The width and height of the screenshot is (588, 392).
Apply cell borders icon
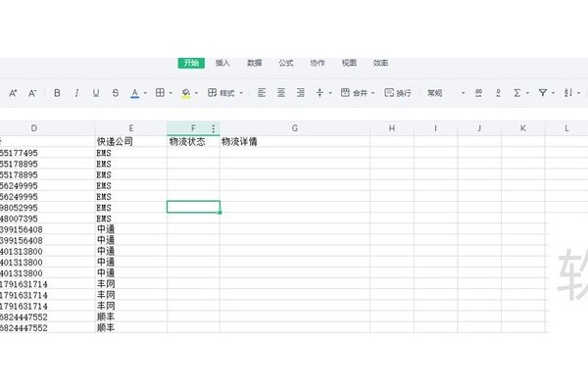[x=160, y=93]
